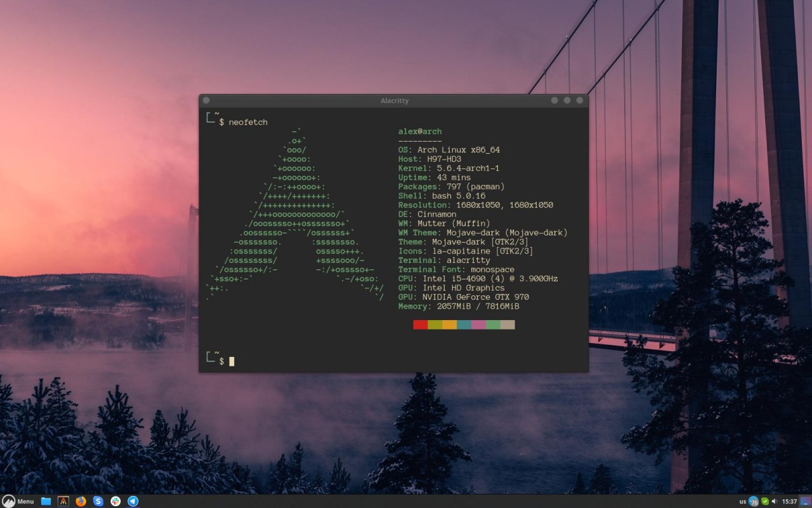This screenshot has height=508, width=812.
Task: Open Slack from the panel
Action: pos(115,501)
